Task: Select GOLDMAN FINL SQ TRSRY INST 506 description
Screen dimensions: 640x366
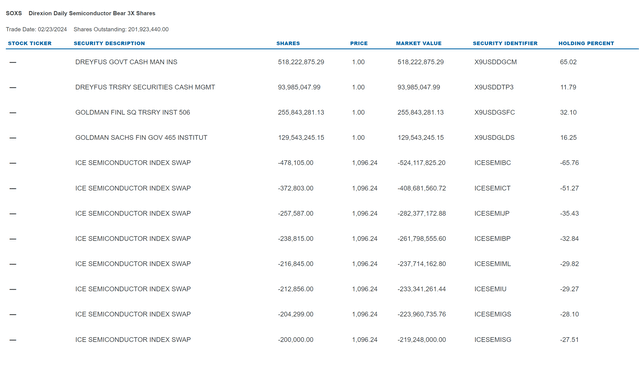Action: tap(133, 113)
